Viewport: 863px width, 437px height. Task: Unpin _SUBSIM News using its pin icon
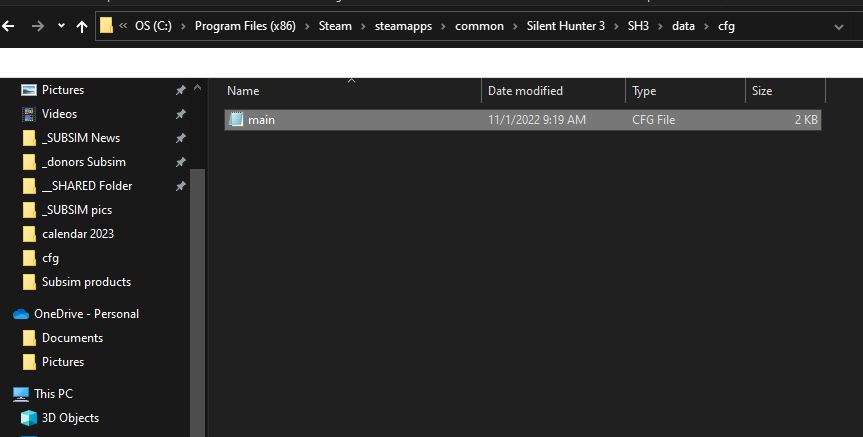point(181,138)
